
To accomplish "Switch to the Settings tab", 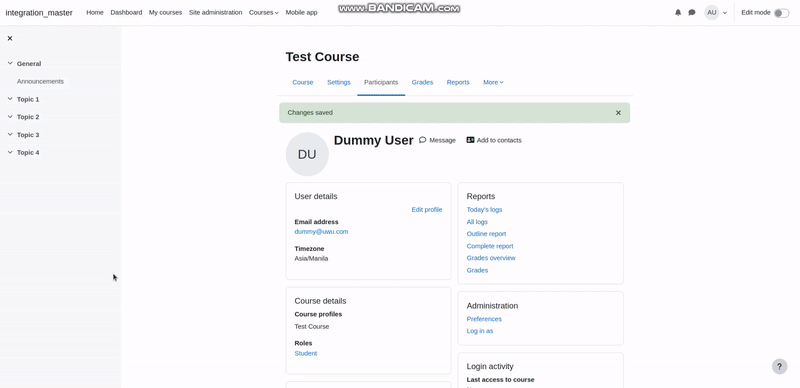I will 339,82.
